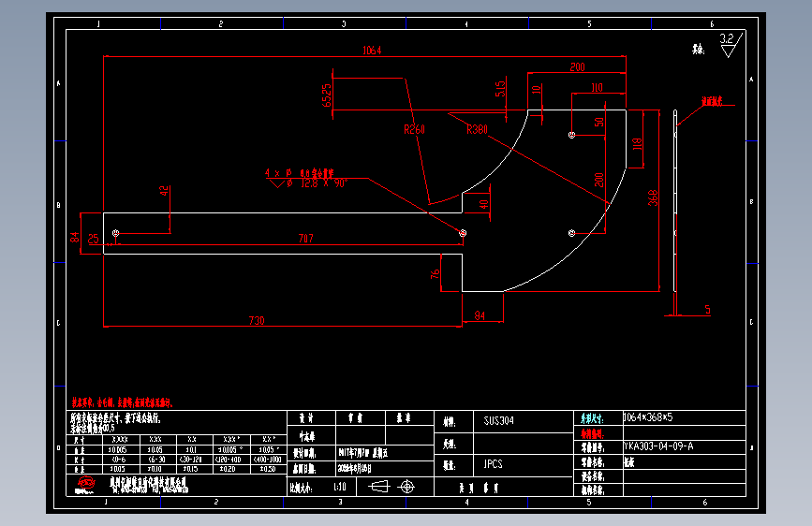Click the tolerance range cell <400-1000
The height and width of the screenshot is (526, 812).
coord(267,460)
